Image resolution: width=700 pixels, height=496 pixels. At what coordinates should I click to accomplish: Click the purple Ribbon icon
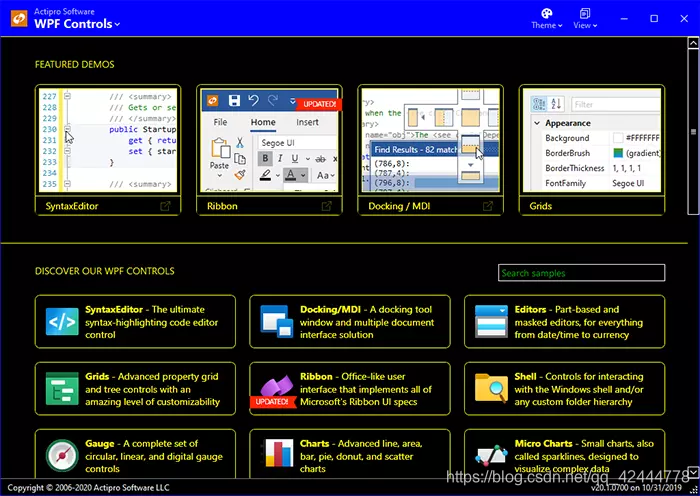pyautogui.click(x=277, y=385)
